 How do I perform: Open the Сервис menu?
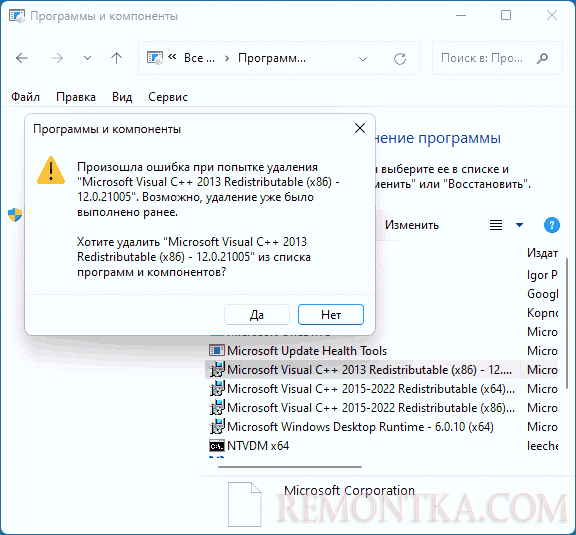(168, 97)
